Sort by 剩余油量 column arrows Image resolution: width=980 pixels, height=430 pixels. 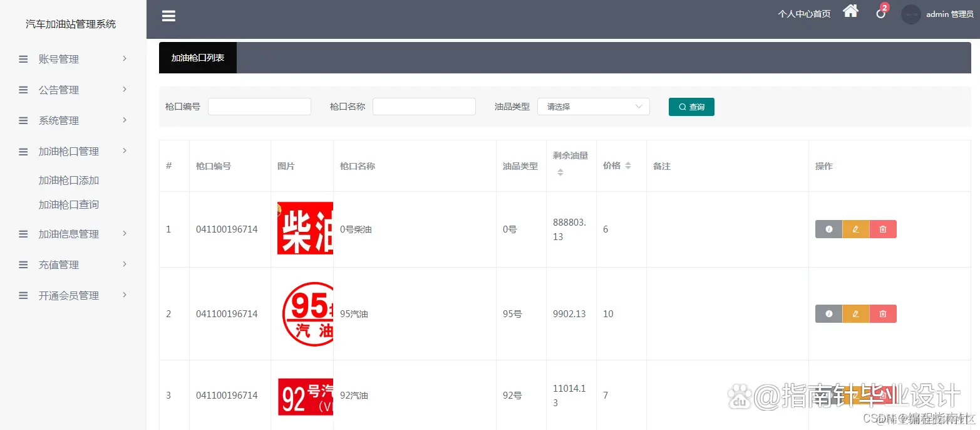pyautogui.click(x=560, y=172)
